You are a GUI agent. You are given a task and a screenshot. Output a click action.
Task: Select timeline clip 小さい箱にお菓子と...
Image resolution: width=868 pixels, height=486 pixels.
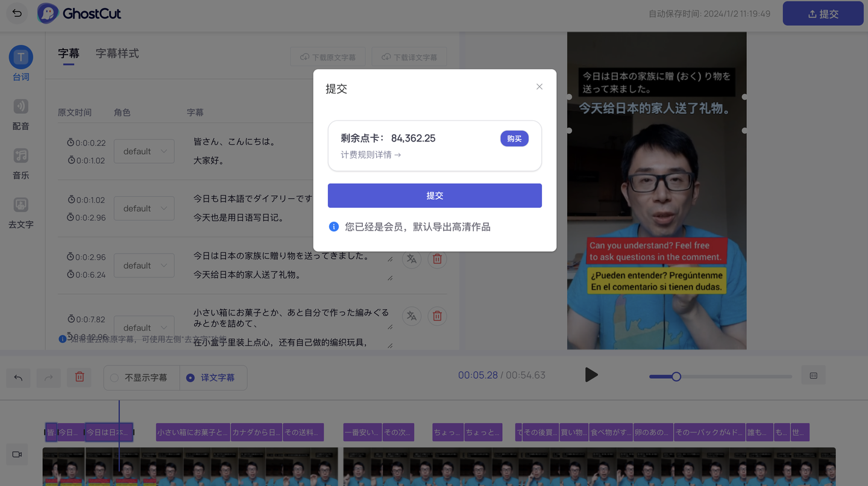(193, 432)
